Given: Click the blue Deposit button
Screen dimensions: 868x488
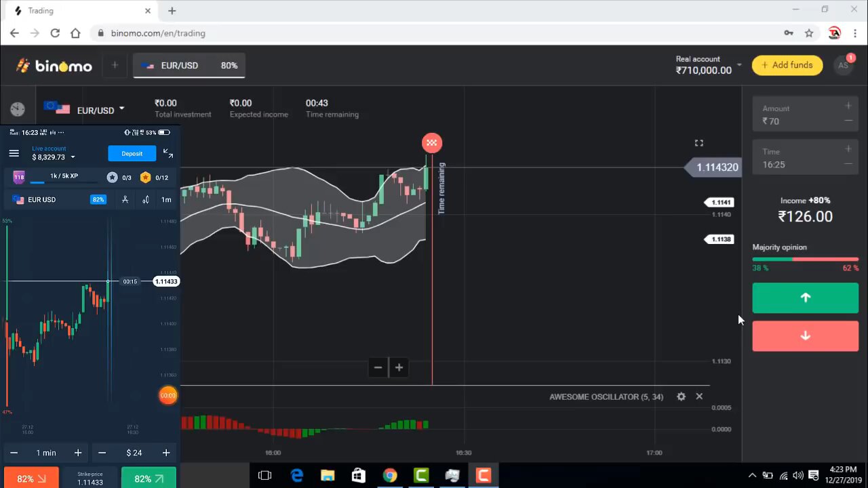Looking at the screenshot, I should point(132,153).
